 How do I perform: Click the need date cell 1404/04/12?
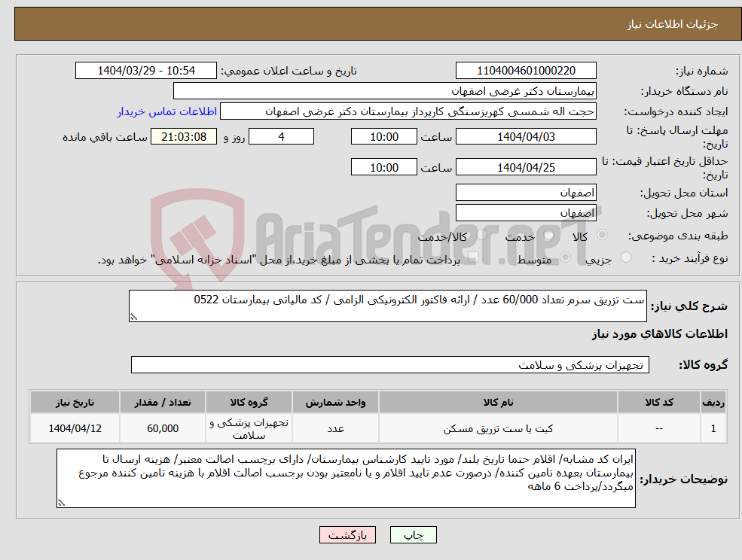point(75,428)
